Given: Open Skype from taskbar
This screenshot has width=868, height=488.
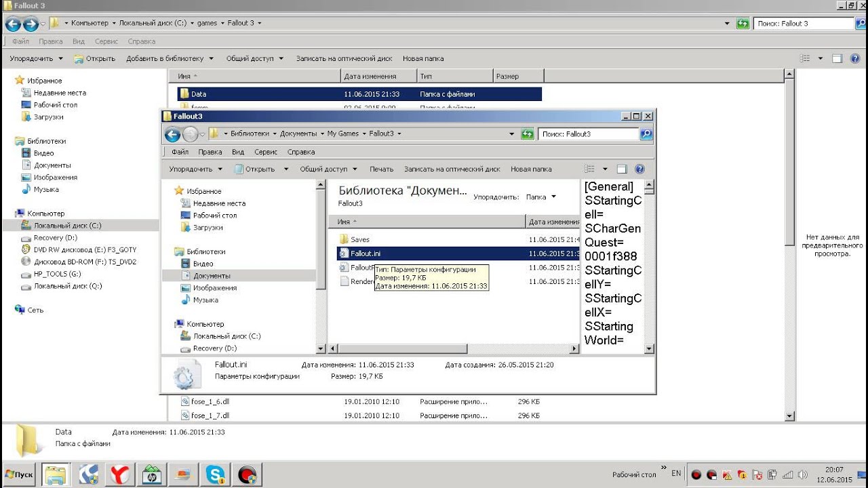Looking at the screenshot, I should click(x=217, y=474).
